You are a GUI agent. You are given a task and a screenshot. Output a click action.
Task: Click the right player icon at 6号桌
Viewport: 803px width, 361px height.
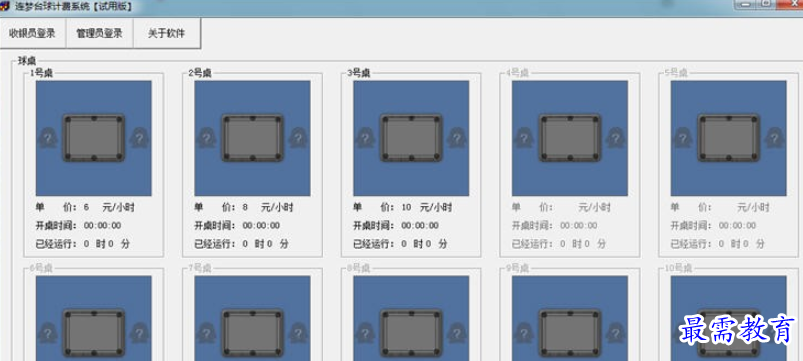pyautogui.click(x=139, y=333)
